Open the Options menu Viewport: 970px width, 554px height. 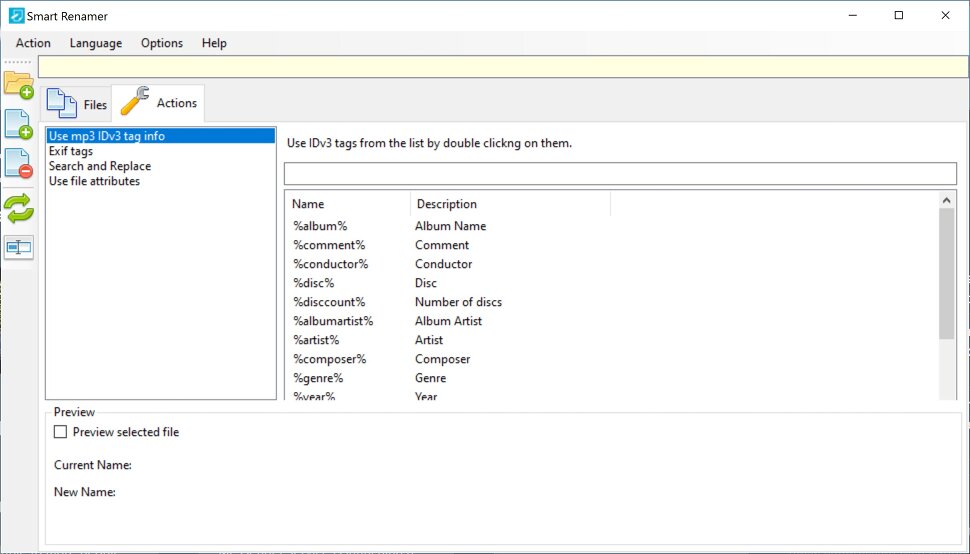point(162,43)
